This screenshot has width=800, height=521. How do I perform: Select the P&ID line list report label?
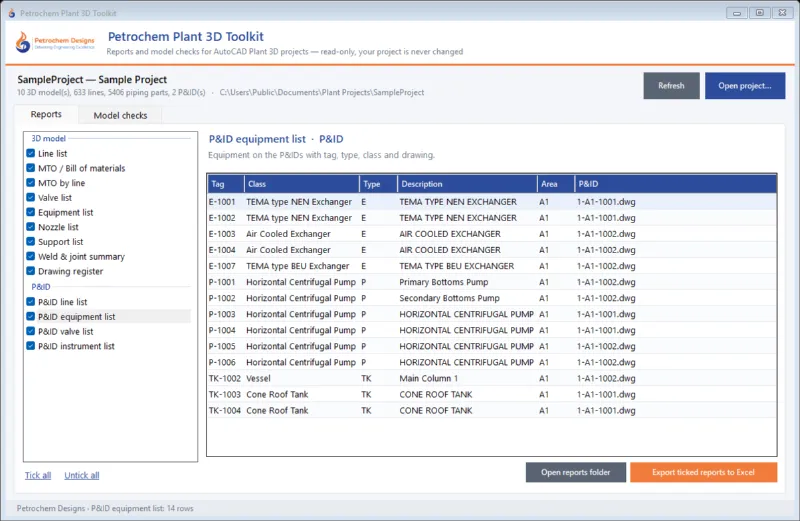[63, 302]
